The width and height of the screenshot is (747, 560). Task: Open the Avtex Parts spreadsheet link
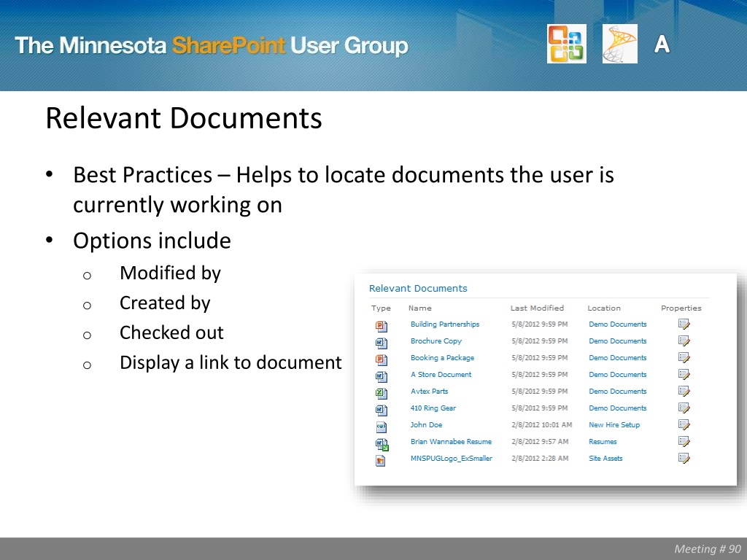coord(429,391)
